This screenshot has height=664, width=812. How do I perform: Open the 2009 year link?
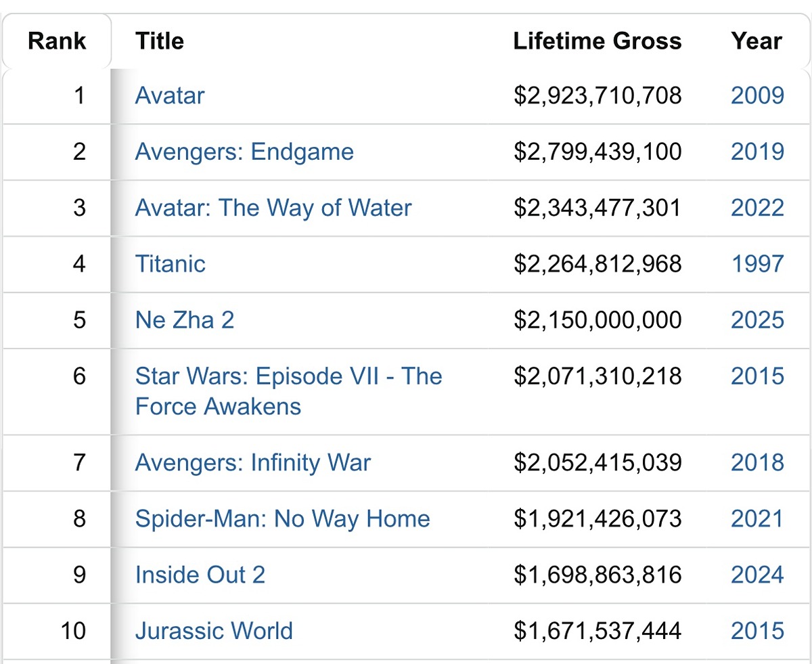pos(757,95)
